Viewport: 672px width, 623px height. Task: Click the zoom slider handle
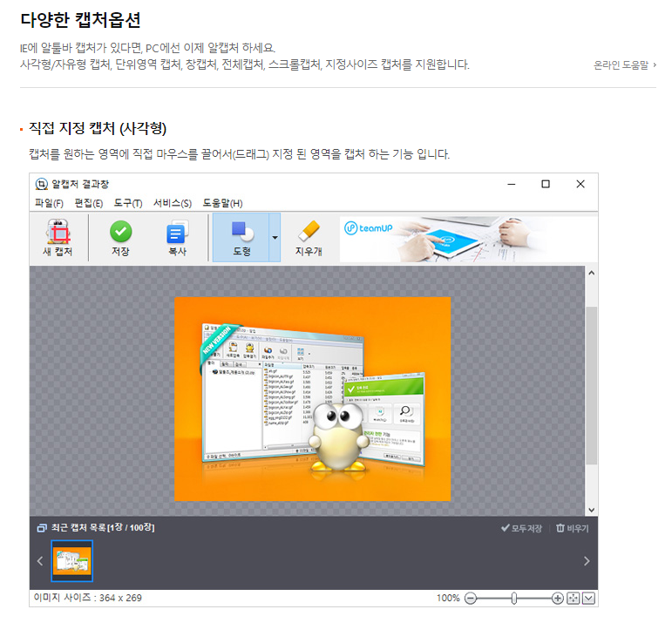tap(514, 598)
